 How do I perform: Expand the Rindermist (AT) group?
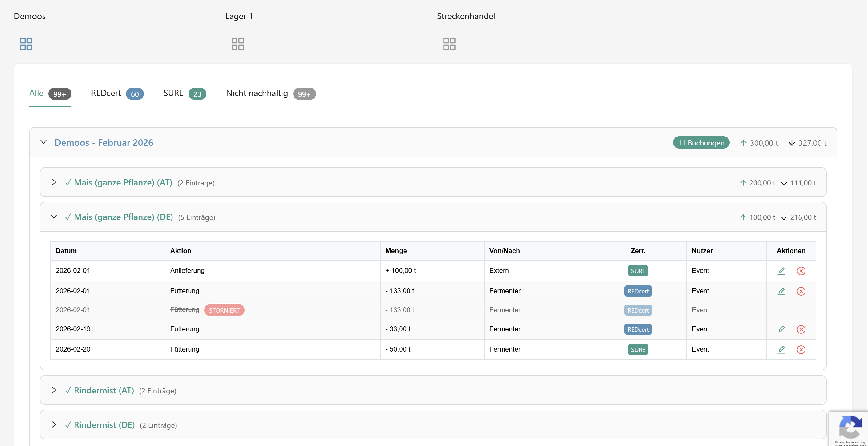pyautogui.click(x=54, y=390)
